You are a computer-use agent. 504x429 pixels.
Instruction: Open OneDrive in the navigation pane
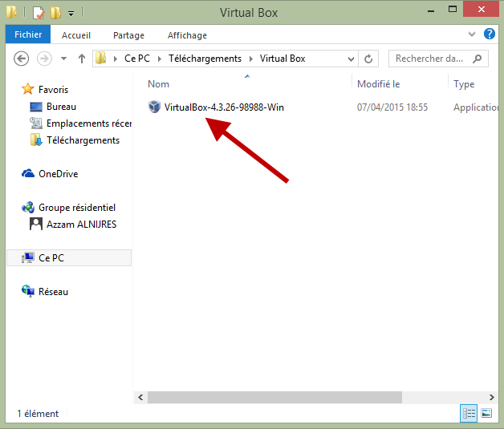pos(58,174)
